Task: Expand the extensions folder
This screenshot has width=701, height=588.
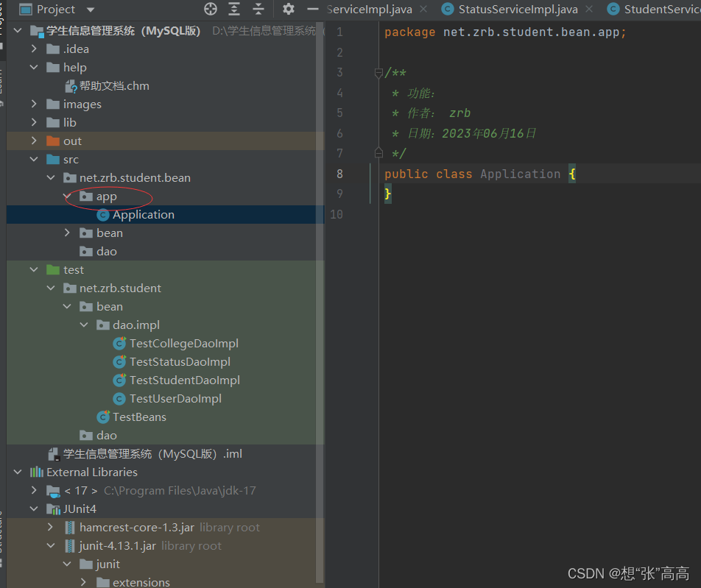Action: (84, 582)
